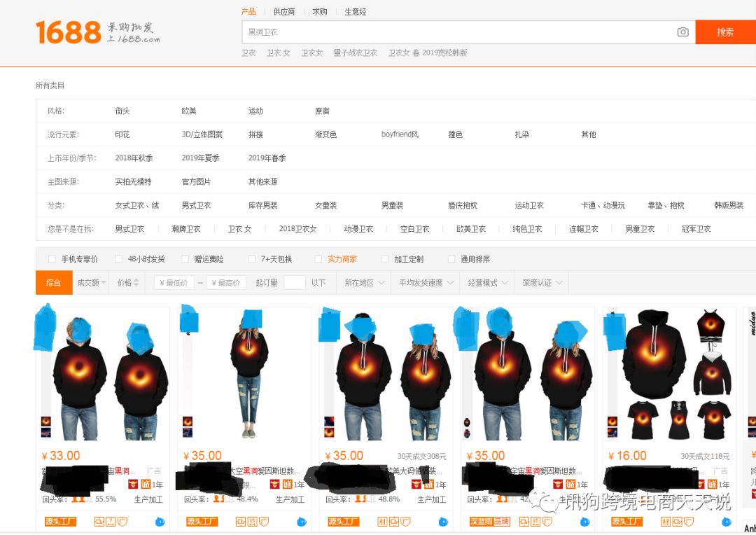
Task: Click the 1688 logo
Action: click(x=69, y=32)
